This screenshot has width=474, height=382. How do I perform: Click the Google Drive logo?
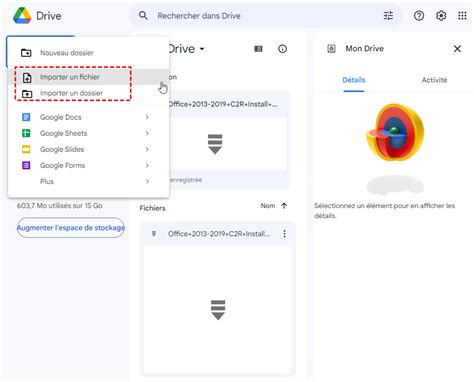click(x=22, y=15)
